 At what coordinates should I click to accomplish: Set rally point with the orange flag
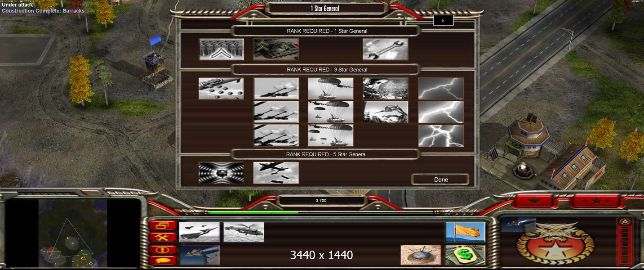click(465, 232)
